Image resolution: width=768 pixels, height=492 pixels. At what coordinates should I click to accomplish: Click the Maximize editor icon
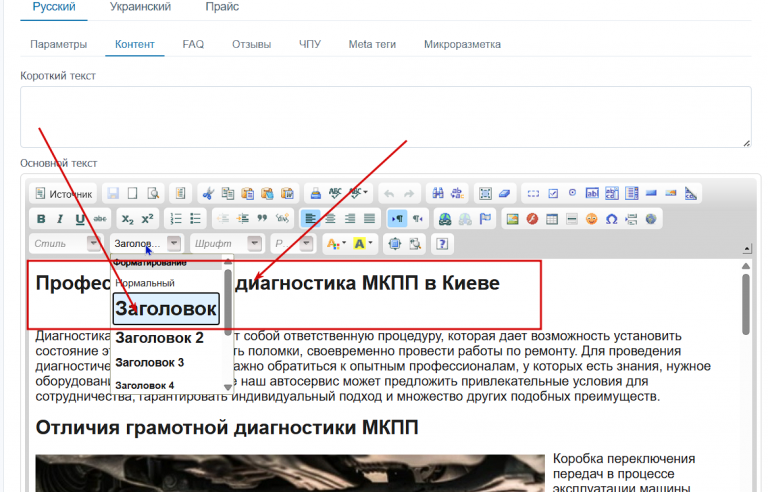[x=395, y=244]
